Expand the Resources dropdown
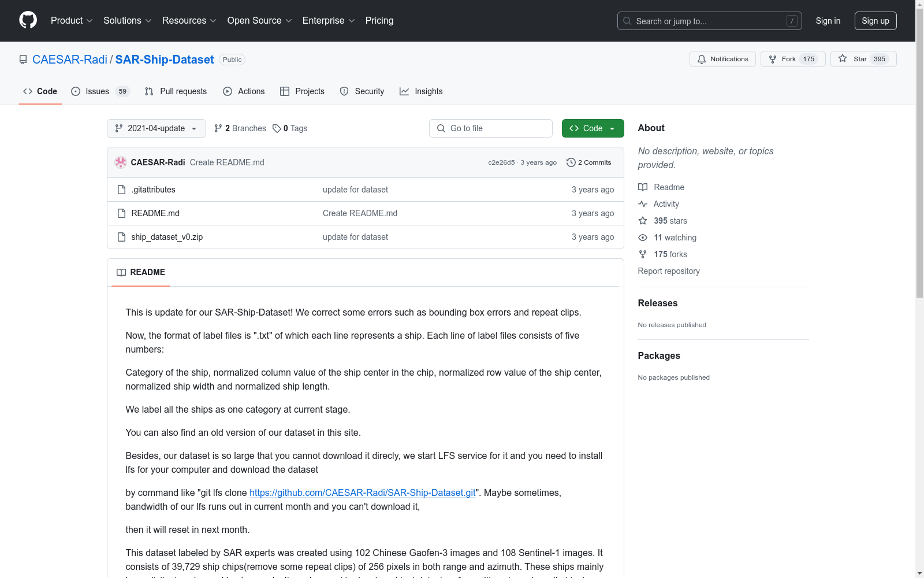 189,20
